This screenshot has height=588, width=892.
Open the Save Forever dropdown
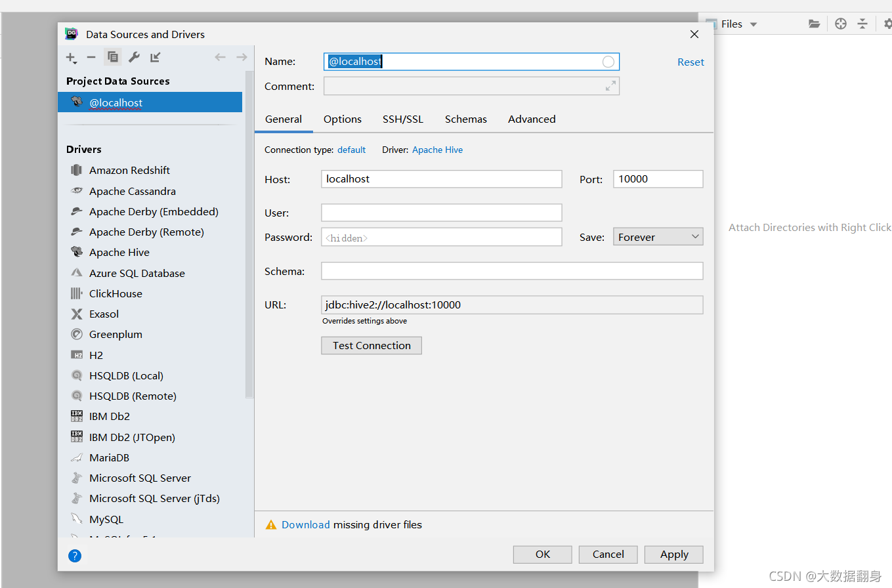[658, 237]
